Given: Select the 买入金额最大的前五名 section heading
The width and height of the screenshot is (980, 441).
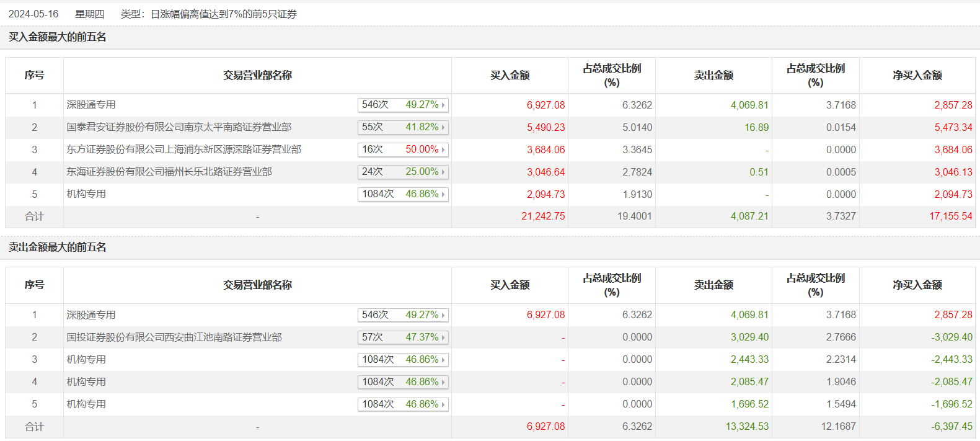Looking at the screenshot, I should (58, 37).
